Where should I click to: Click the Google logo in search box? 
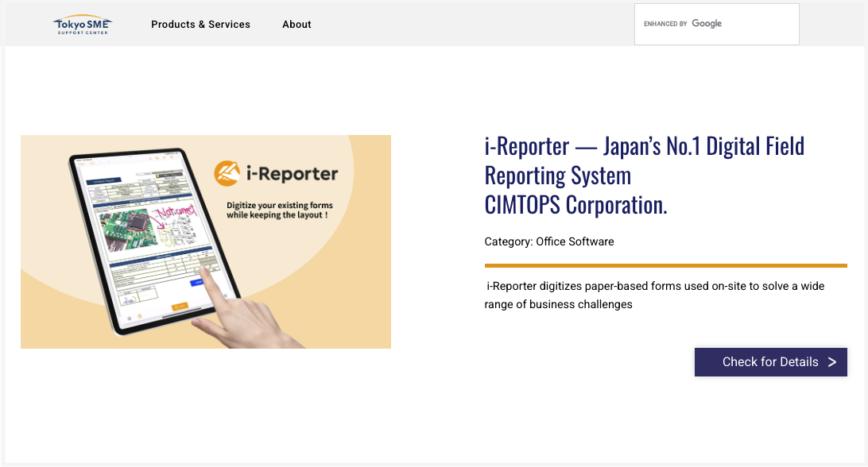[x=706, y=24]
